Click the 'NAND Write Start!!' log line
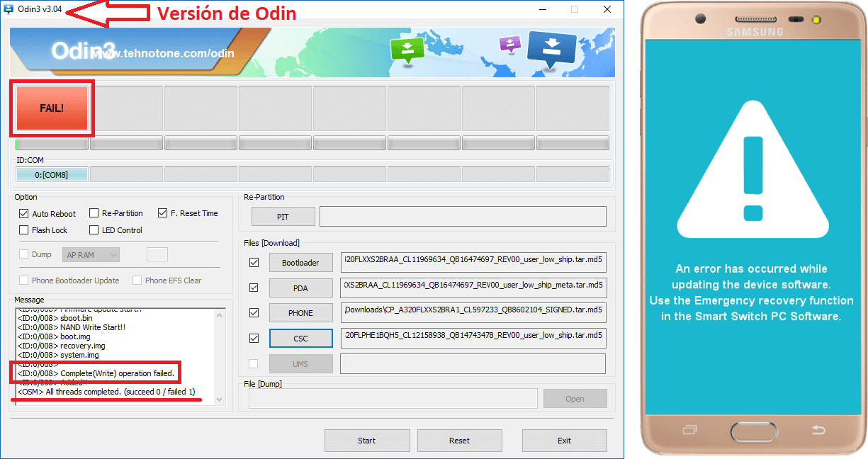Screen dimensions: 868x459 [72, 327]
